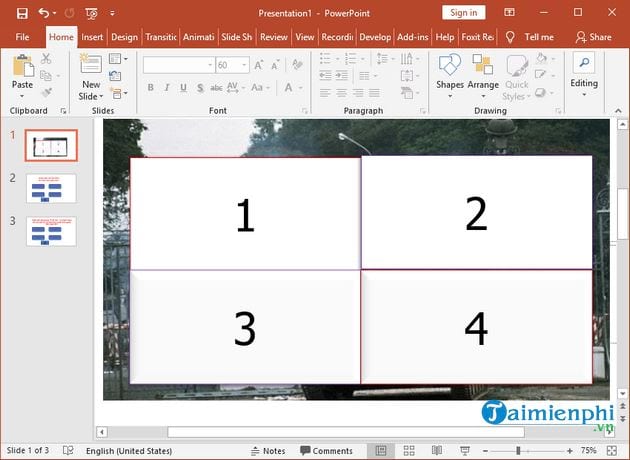Open the Slide Show tab

pos(237,37)
